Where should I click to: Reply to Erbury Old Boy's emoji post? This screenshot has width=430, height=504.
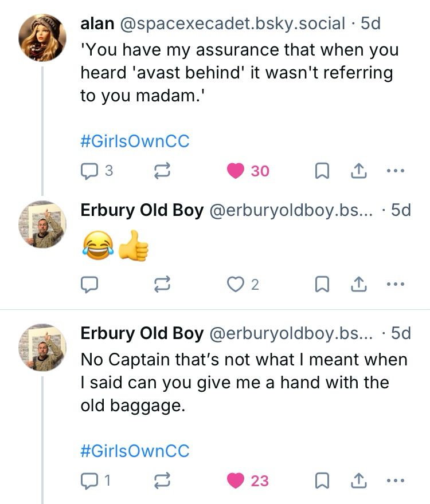(x=90, y=285)
